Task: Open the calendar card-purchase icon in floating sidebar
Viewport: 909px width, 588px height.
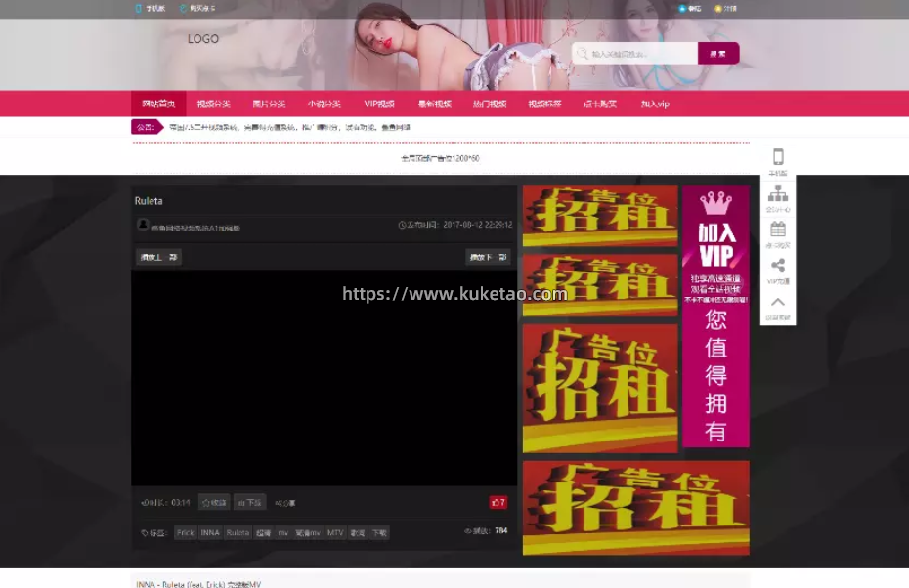Action: click(778, 230)
